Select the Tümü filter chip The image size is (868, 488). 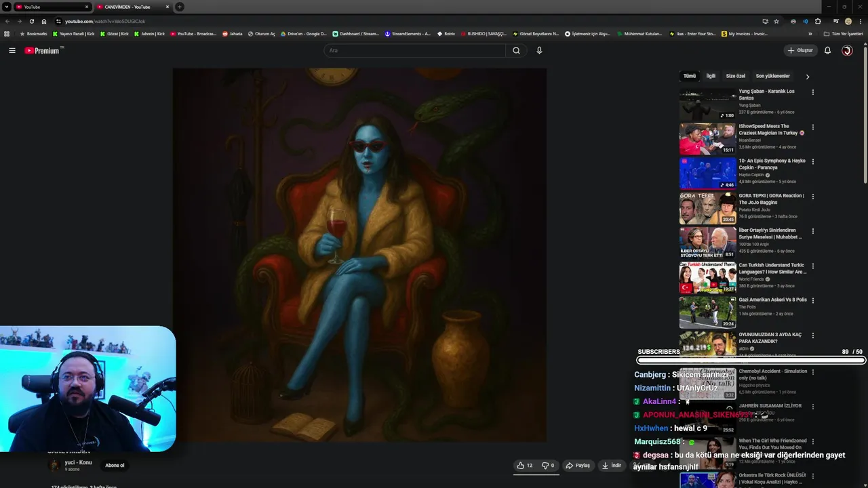pos(689,76)
